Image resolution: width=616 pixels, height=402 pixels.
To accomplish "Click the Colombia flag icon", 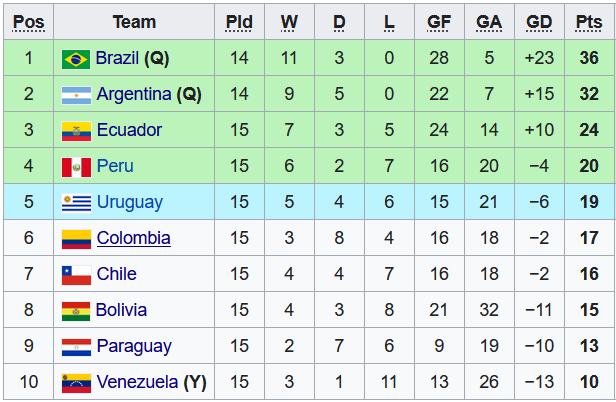I will tap(76, 239).
